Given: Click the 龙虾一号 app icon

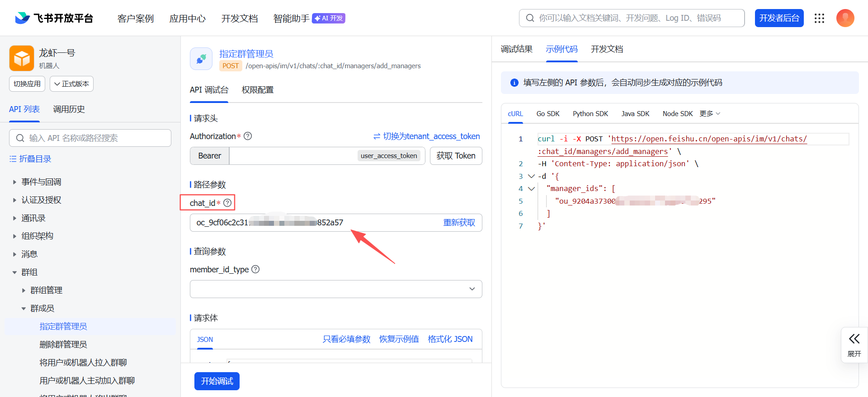Looking at the screenshot, I should [x=22, y=58].
